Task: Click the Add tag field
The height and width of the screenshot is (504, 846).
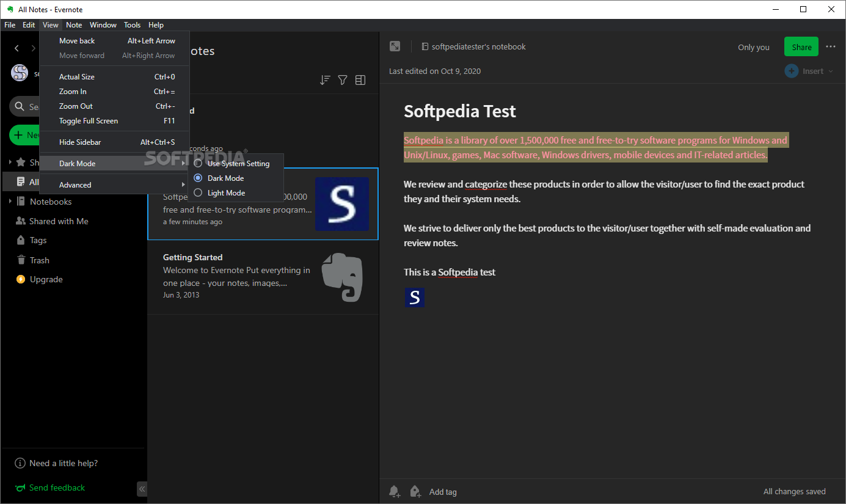Action: [x=443, y=492]
